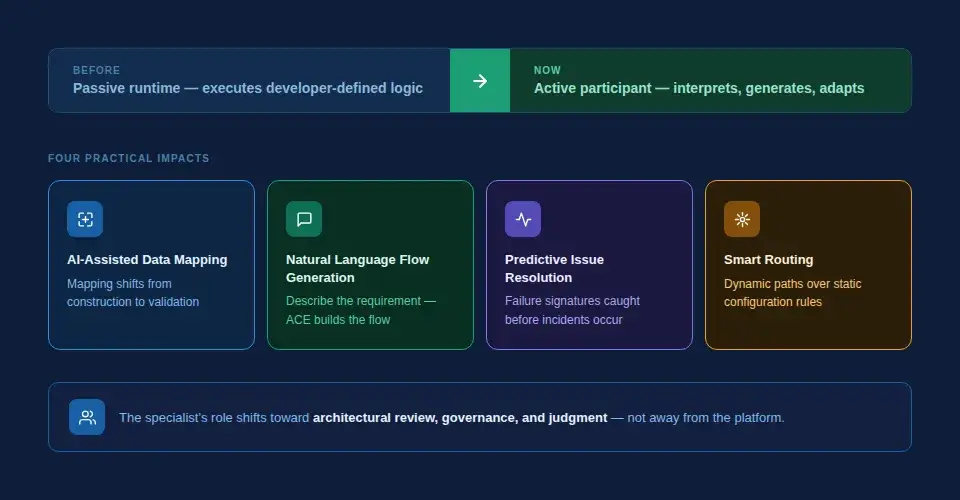Click 'Describe the requirement — ACE builds the flow'
The image size is (960, 500).
tap(361, 310)
